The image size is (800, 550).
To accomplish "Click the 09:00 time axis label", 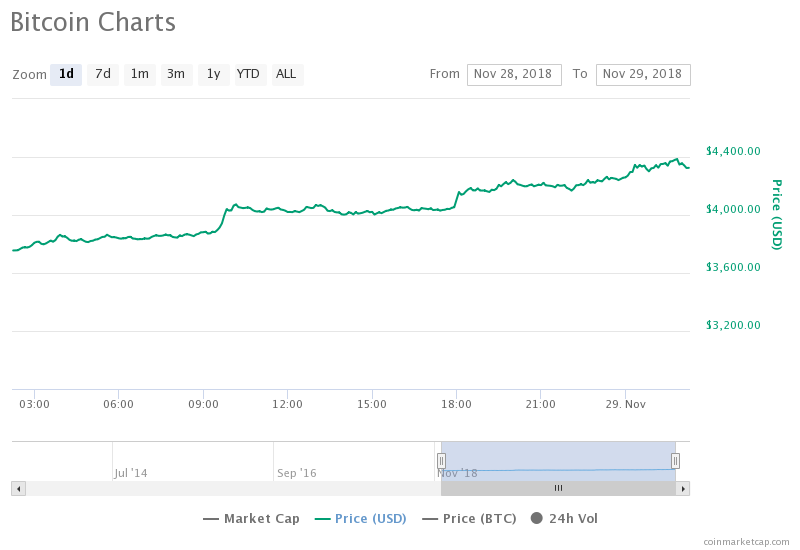I will click(x=203, y=405).
